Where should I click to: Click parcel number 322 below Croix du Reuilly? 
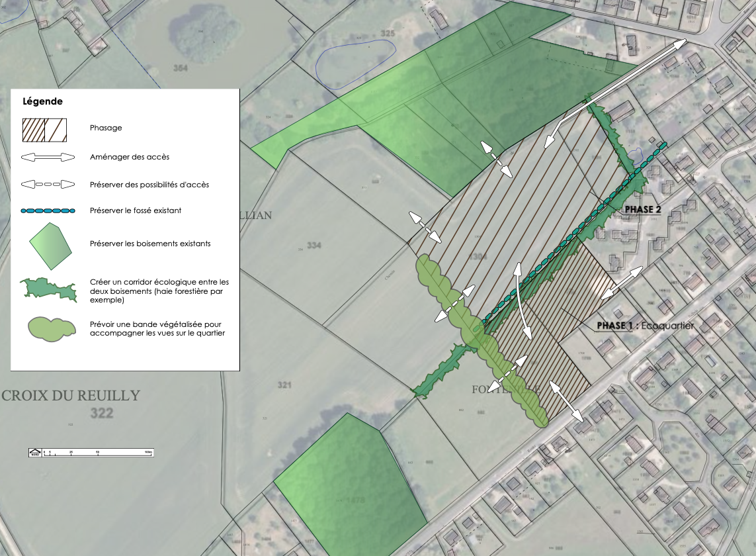point(102,414)
